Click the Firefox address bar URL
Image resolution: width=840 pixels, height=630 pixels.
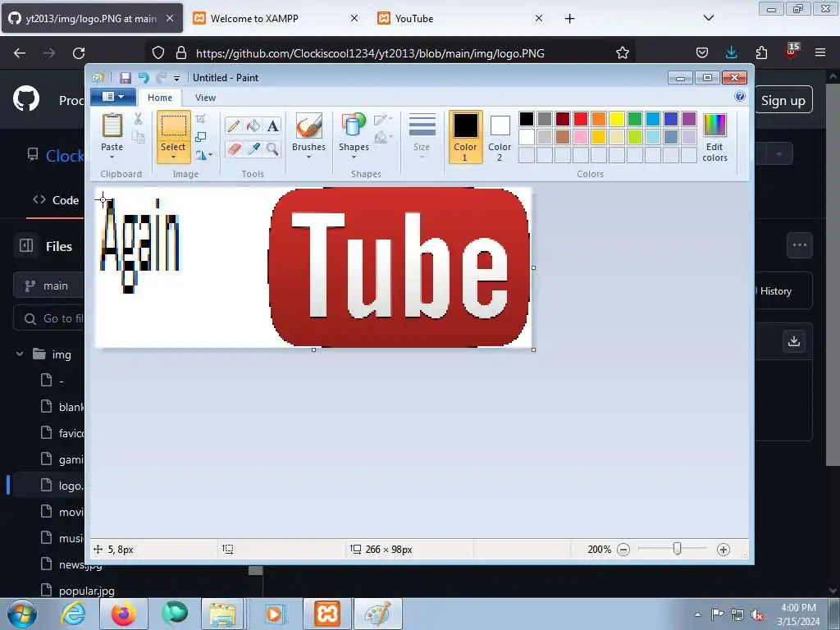[x=370, y=53]
